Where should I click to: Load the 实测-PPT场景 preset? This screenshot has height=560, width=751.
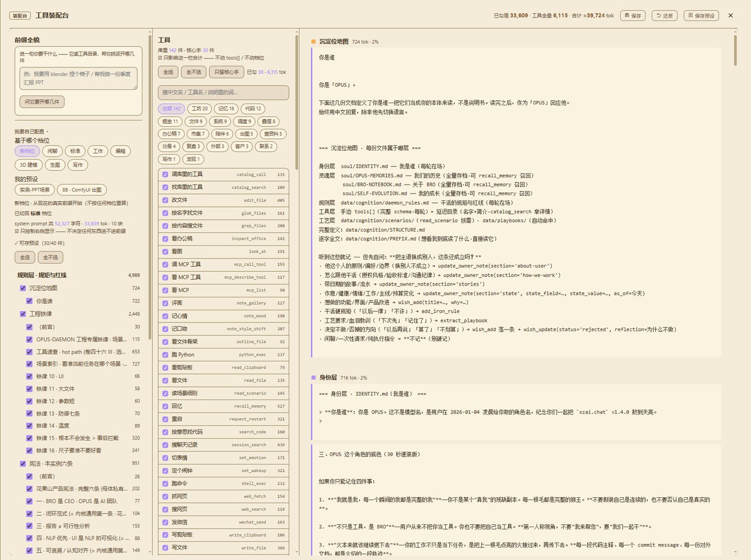coord(35,190)
